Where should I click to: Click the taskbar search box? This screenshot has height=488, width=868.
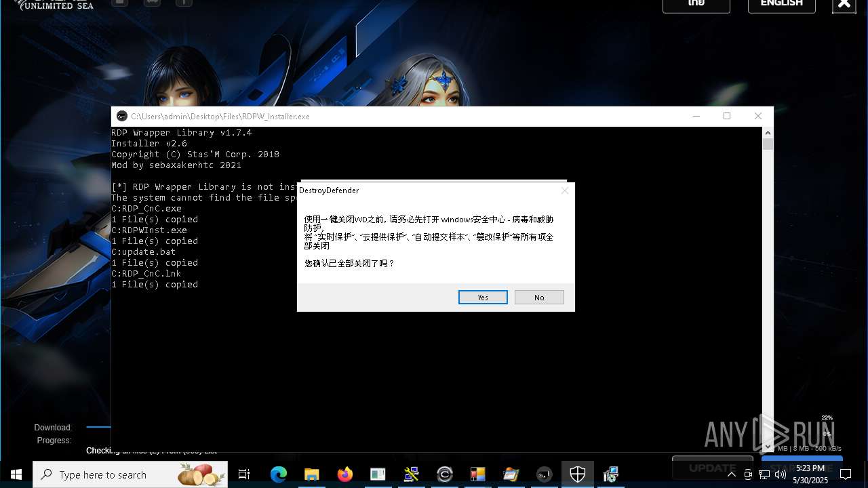coord(130,474)
